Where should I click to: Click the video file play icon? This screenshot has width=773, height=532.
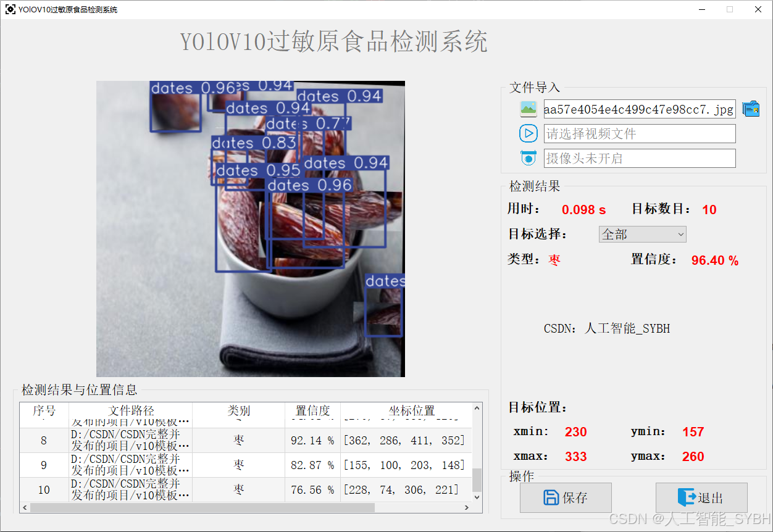[x=529, y=133]
